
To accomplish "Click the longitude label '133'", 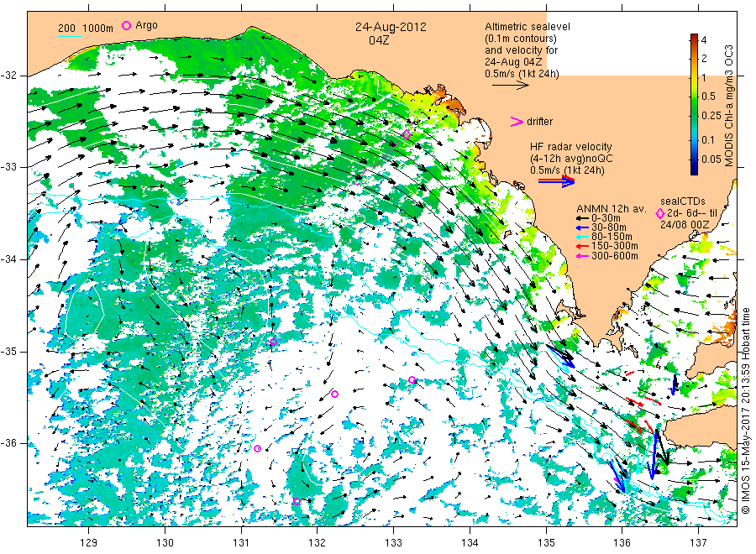I will pos(393,543).
